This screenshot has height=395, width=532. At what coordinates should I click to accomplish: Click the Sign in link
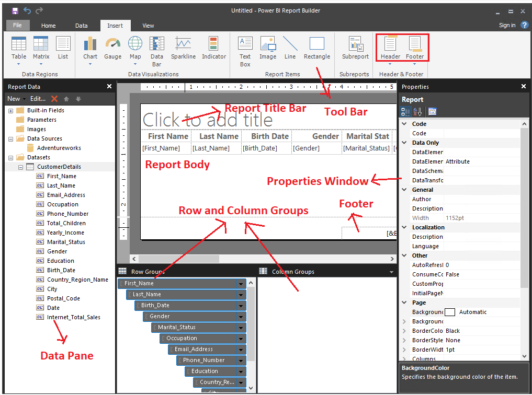click(x=506, y=25)
